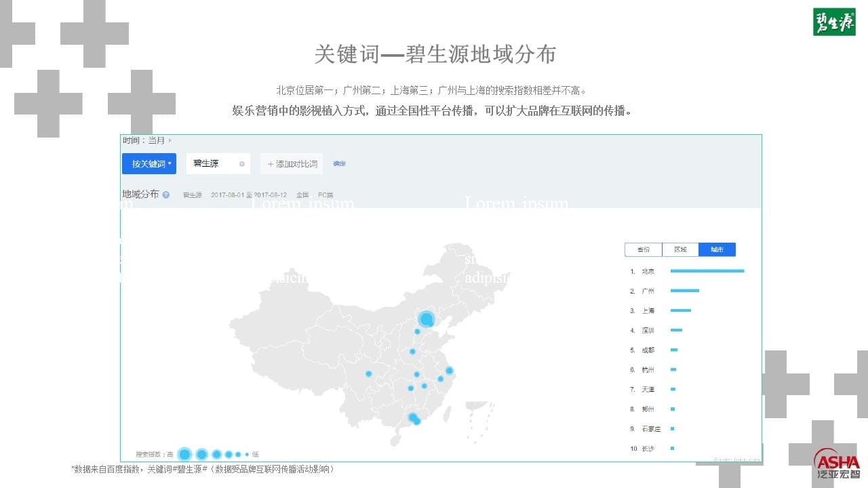The height and width of the screenshot is (488, 868).
Task: Expand the 时间：当月 time selector arrow
Action: tap(170, 140)
